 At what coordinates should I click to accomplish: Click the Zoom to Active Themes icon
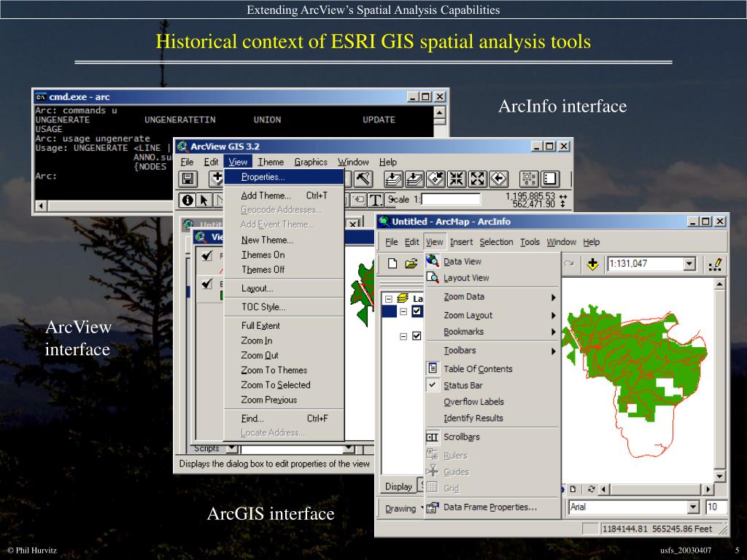(414, 179)
